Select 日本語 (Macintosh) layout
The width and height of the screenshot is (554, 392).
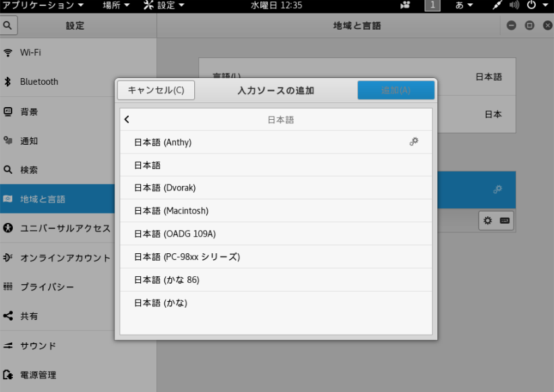tap(276, 210)
